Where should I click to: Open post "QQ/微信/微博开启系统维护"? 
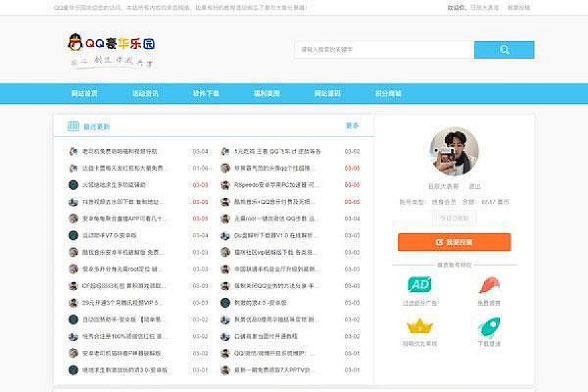tap(274, 353)
